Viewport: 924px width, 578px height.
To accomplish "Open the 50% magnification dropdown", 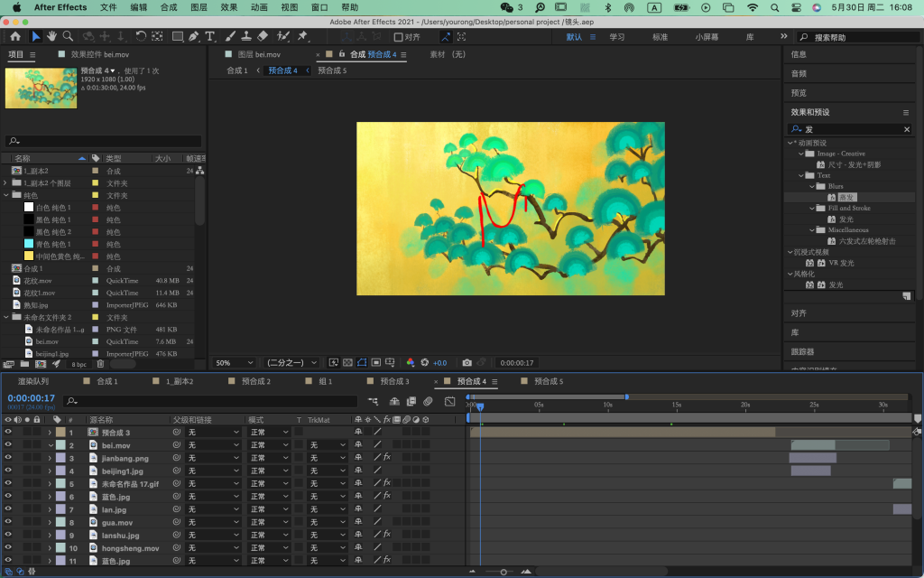I will 234,363.
